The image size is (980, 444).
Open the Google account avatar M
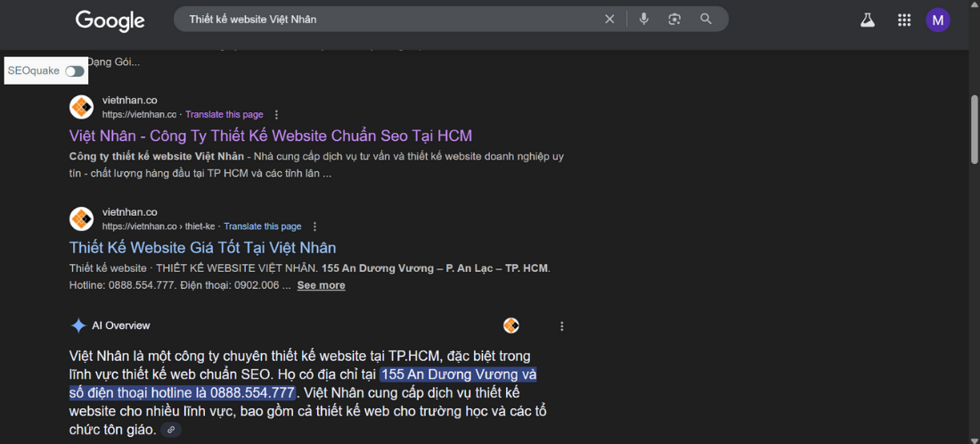point(937,20)
